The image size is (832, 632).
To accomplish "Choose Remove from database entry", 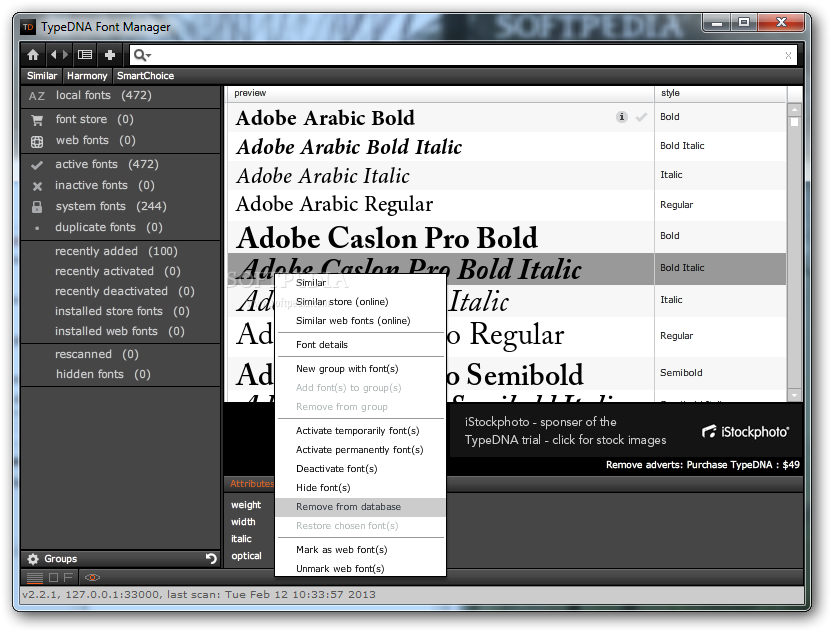I will pyautogui.click(x=360, y=507).
